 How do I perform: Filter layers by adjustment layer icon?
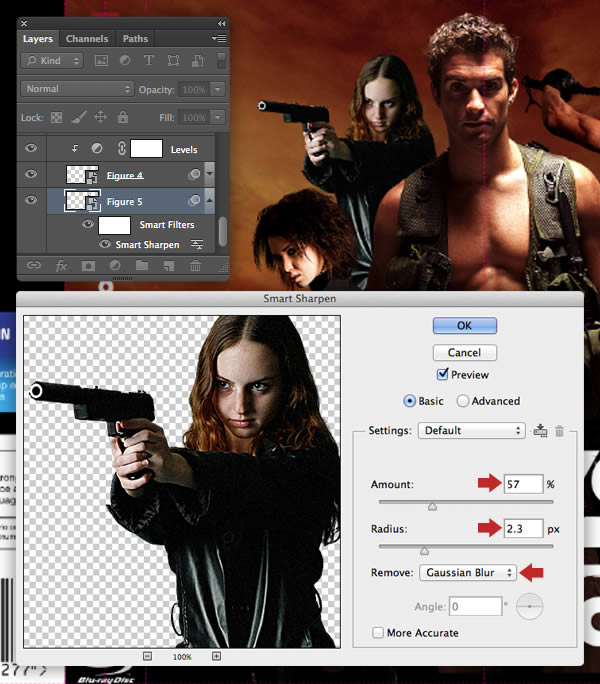pos(125,60)
